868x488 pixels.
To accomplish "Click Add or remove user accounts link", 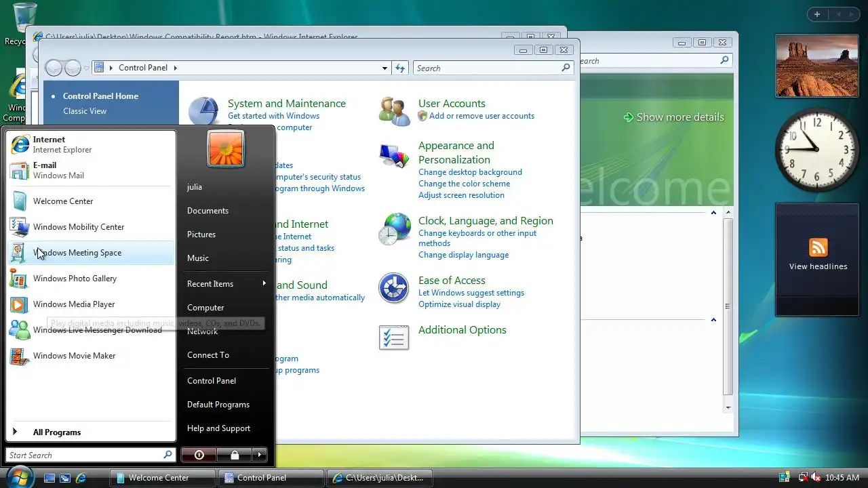I will [x=481, y=116].
